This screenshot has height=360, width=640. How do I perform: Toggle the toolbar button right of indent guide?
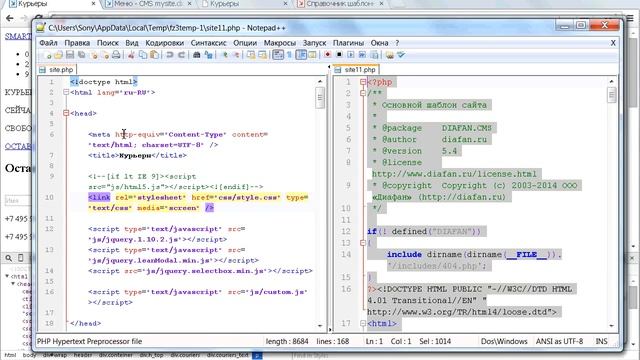(312, 55)
